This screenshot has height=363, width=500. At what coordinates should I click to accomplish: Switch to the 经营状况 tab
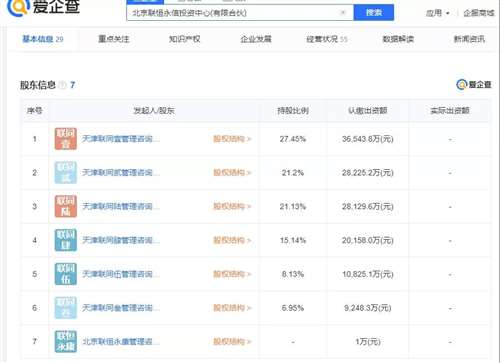point(327,39)
